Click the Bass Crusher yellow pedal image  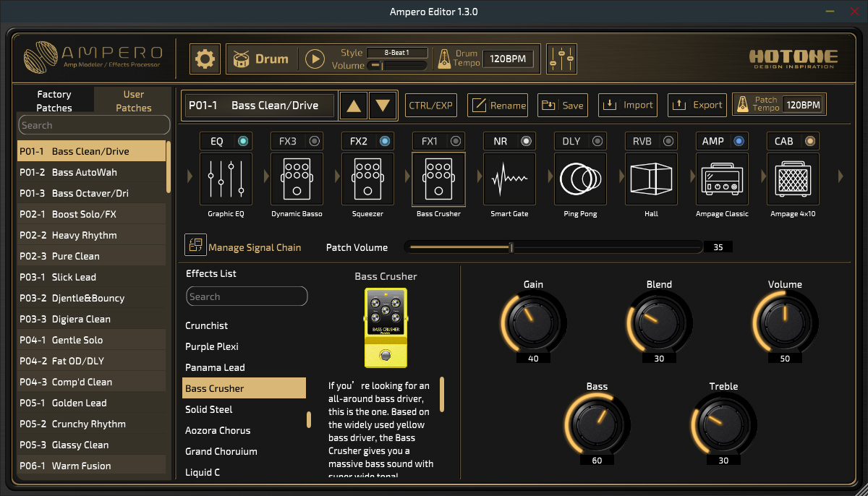coord(386,328)
